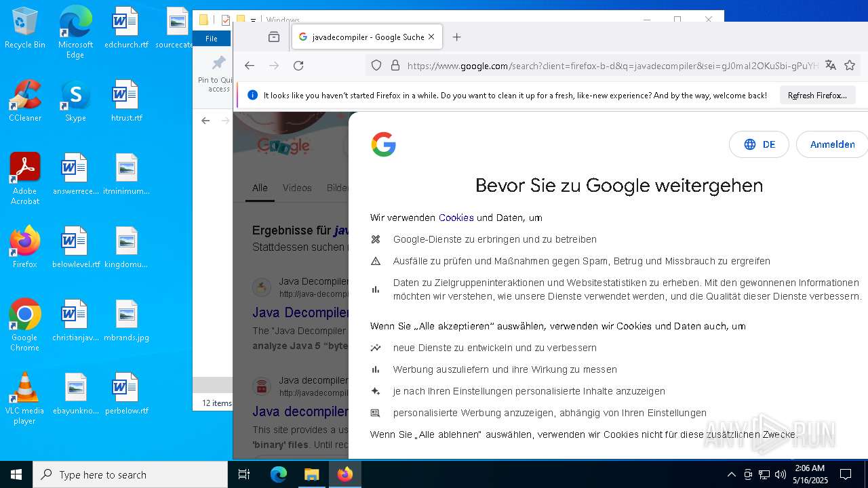Open perbelow.rtf desktop file
The height and width of the screenshot is (488, 868).
pos(126,394)
